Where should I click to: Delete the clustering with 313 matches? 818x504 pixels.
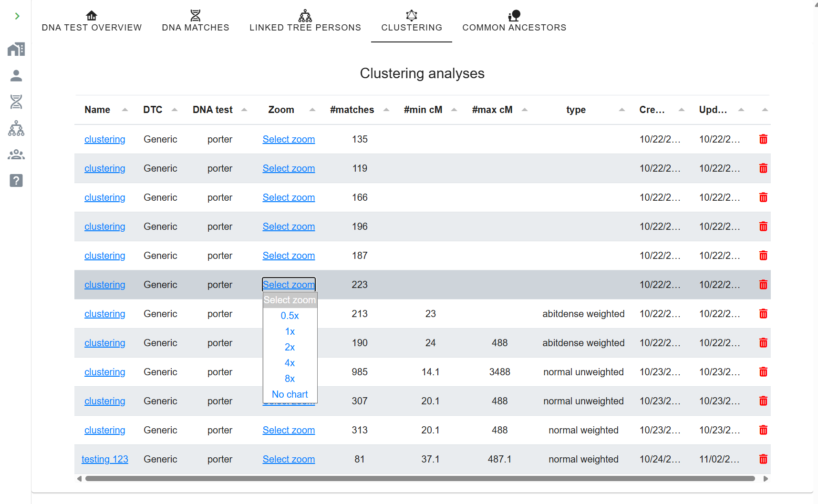[763, 430]
